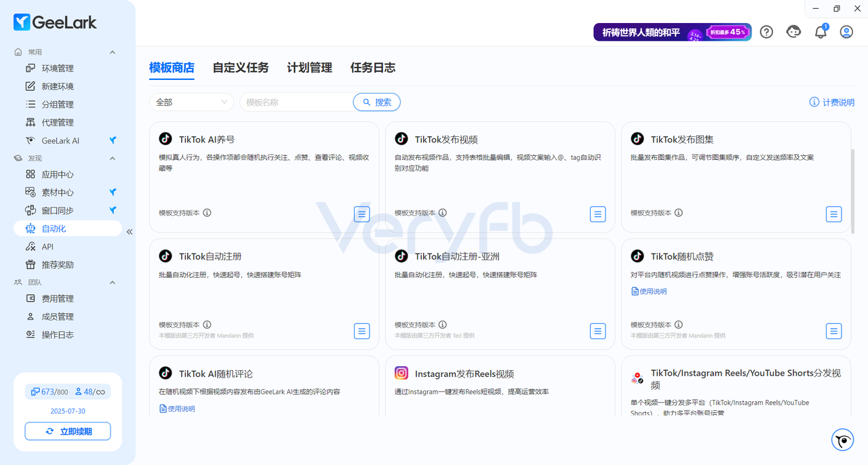Open the list icon on TikTok自动注册-亚洲 card
The image size is (868, 465).
pyautogui.click(x=598, y=331)
